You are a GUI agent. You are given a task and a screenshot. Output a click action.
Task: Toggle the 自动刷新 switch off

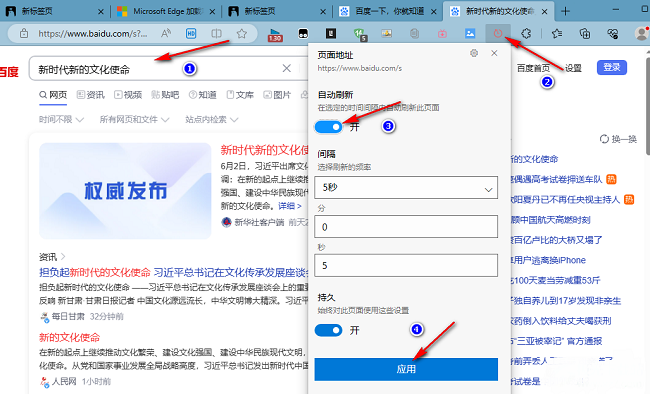(x=328, y=127)
